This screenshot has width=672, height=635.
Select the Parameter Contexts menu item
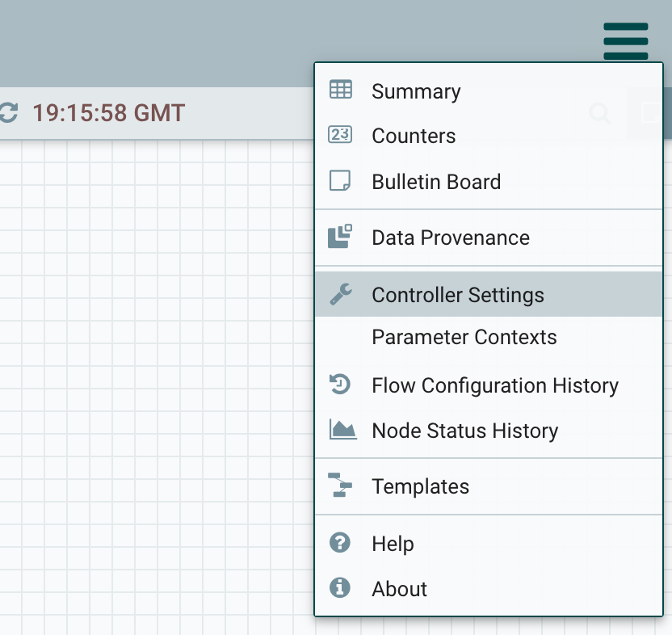point(464,337)
